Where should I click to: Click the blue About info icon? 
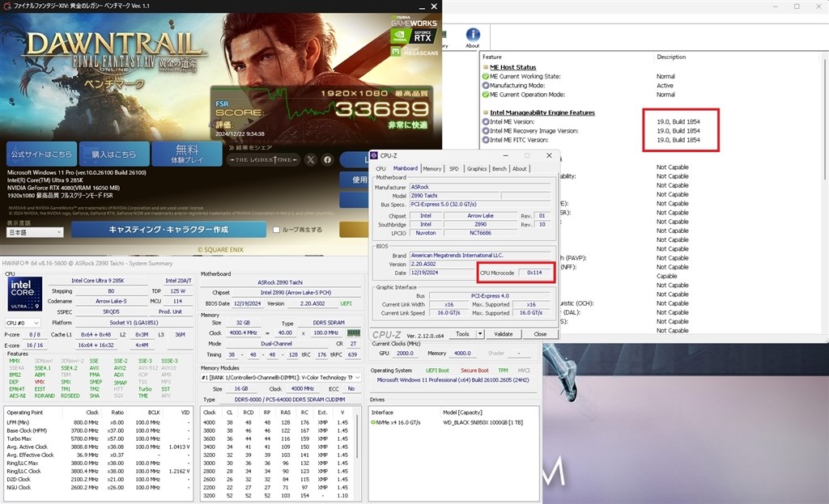[473, 34]
